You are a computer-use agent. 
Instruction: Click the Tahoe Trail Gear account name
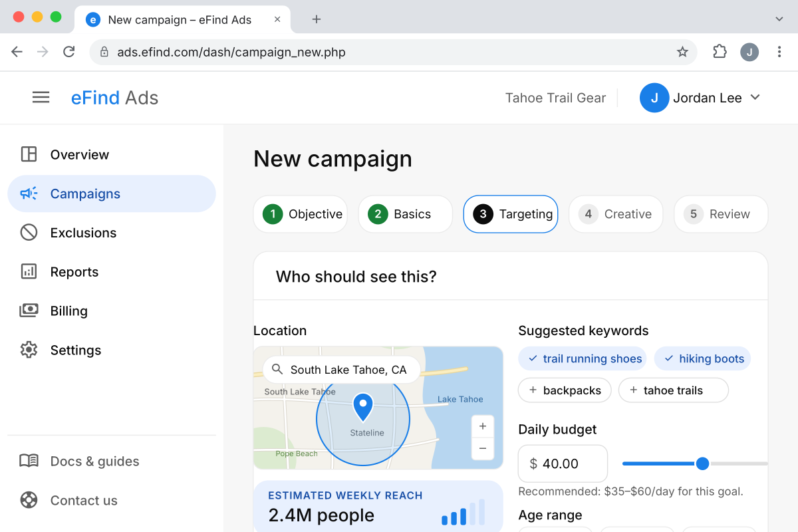coord(555,98)
